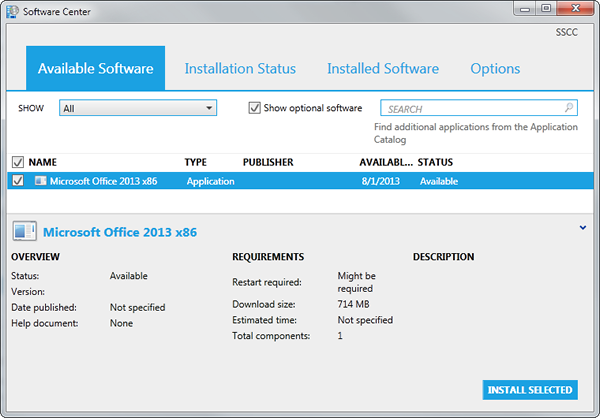Open the Application Catalog link text
The height and width of the screenshot is (418, 600).
coord(476,133)
